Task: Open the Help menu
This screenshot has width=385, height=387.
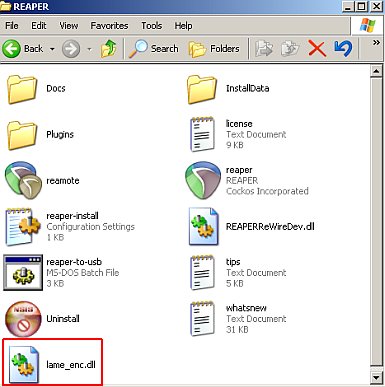Action: [183, 26]
